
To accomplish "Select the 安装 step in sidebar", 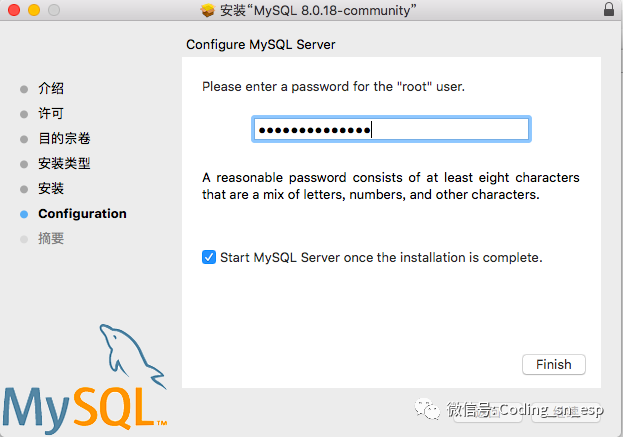I will pyautogui.click(x=51, y=189).
